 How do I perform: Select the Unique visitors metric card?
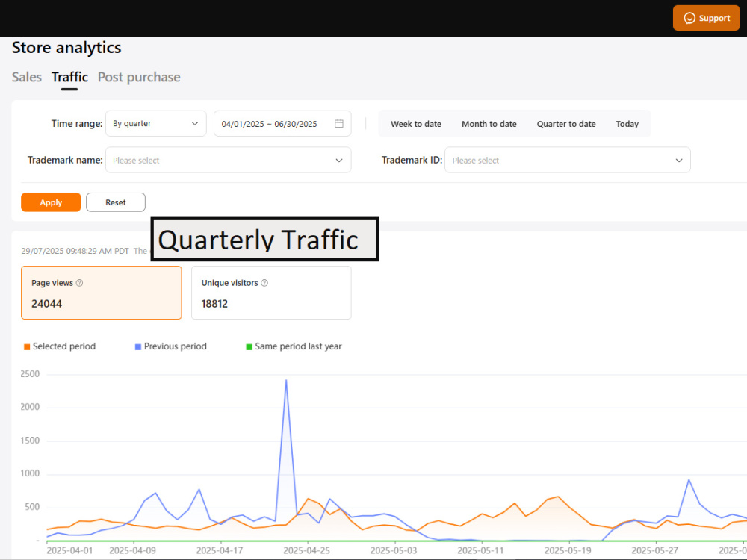[x=271, y=293]
